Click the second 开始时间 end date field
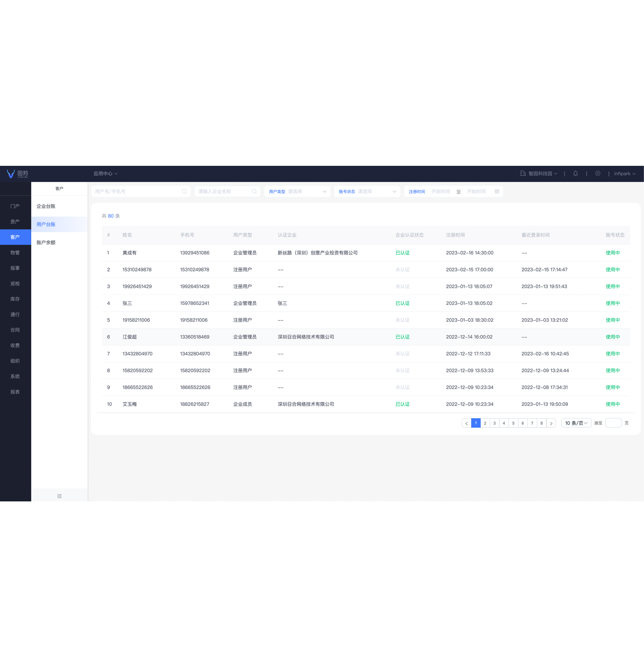Viewport: 644px width, 668px height. point(476,191)
